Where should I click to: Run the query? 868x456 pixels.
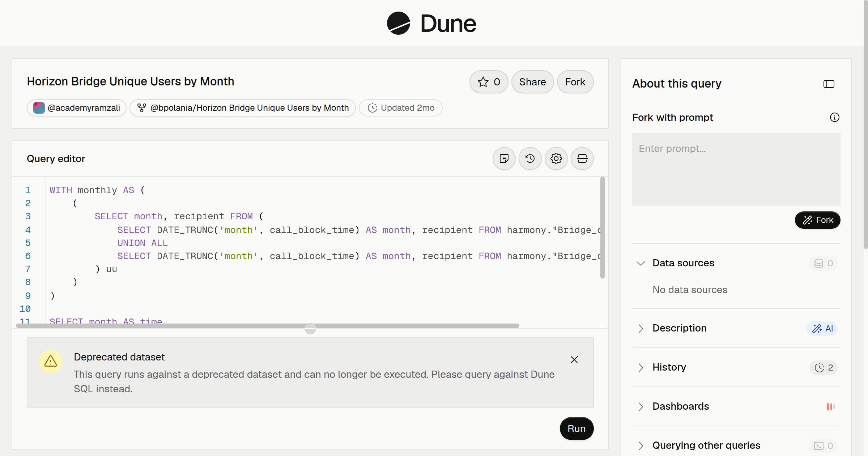[576, 428]
